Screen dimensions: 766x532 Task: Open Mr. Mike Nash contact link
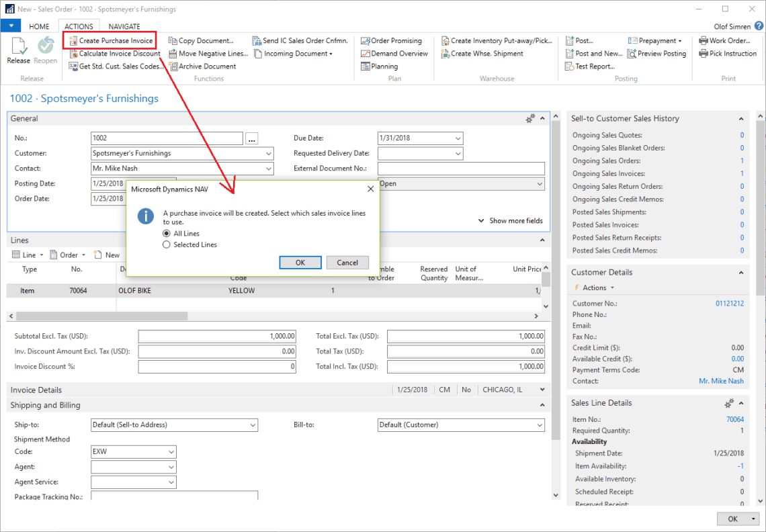pyautogui.click(x=721, y=381)
